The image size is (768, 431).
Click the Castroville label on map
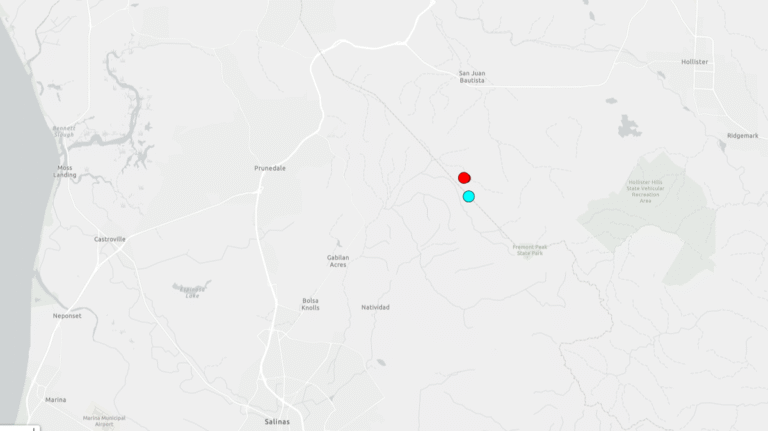(x=110, y=239)
